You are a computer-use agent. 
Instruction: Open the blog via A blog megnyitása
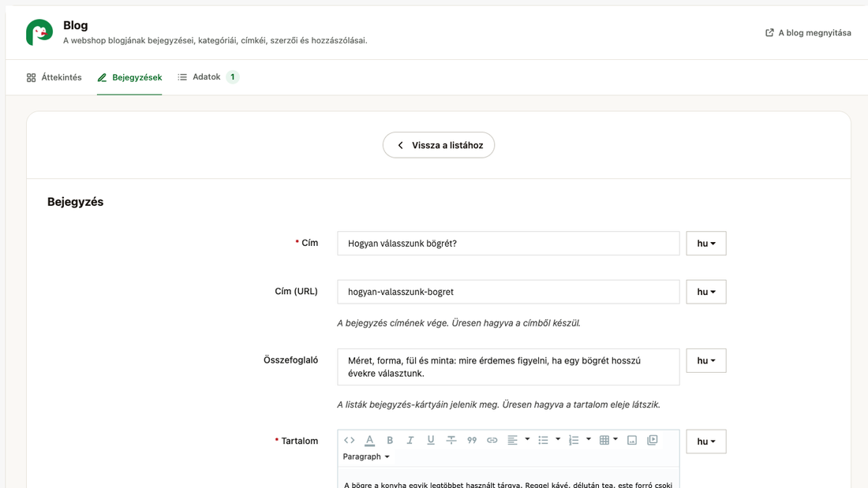coord(808,32)
